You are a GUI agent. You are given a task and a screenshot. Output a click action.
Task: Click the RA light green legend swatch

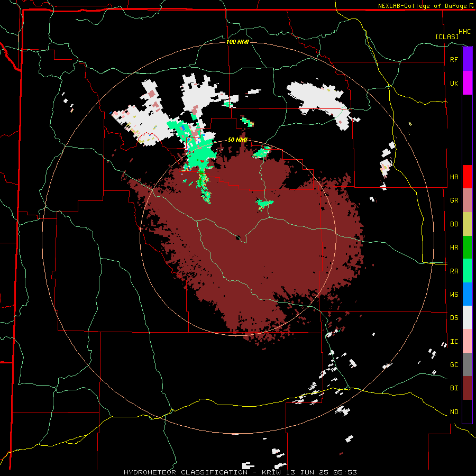point(467,271)
